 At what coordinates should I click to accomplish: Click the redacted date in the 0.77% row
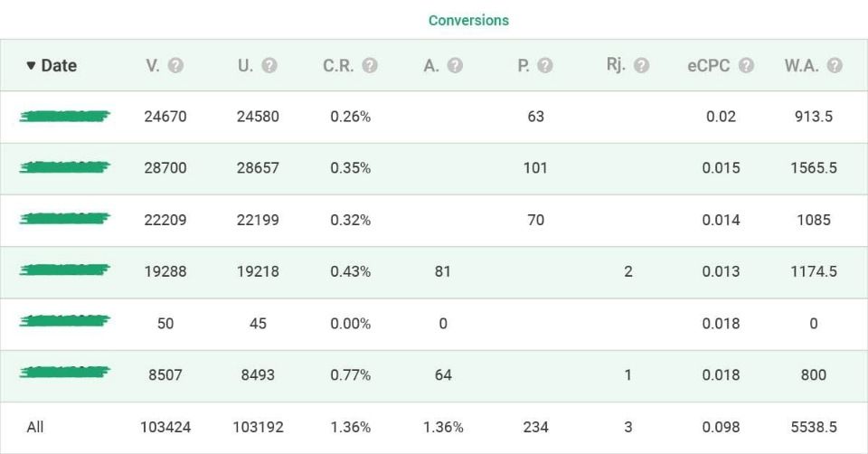pos(65,372)
